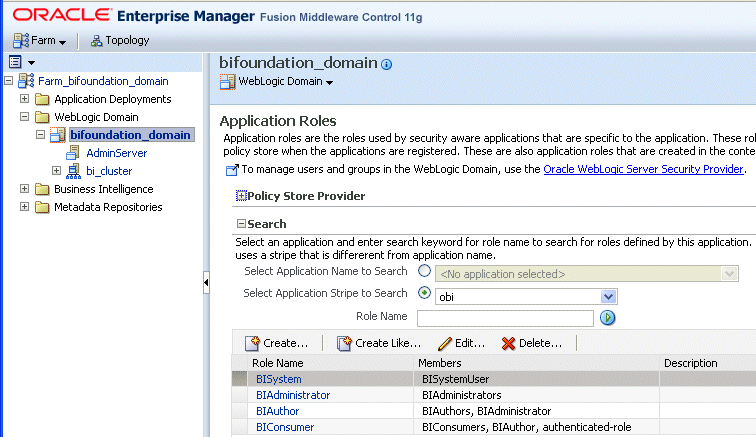Click the WebLogic Domain menu icon
756x437 pixels.
[228, 82]
